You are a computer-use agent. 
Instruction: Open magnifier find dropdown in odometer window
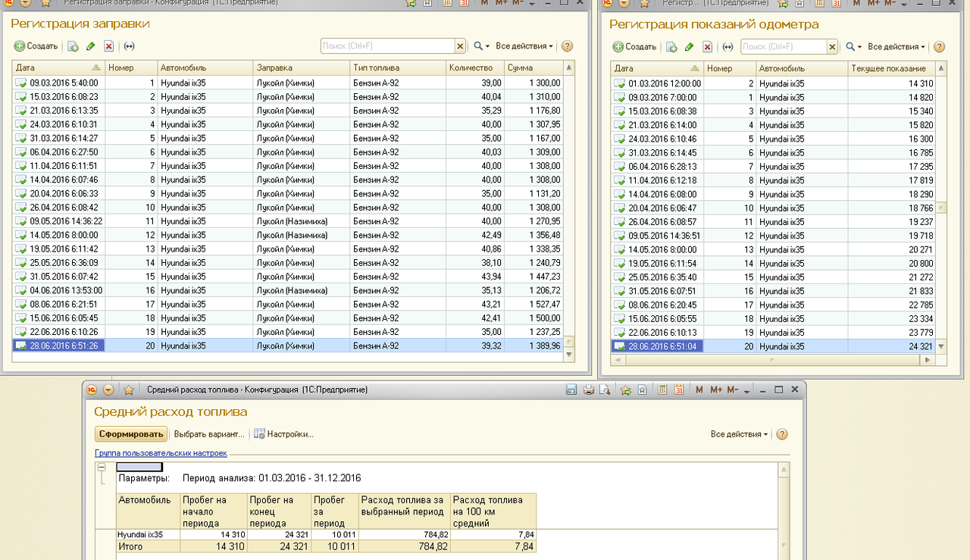tap(853, 47)
